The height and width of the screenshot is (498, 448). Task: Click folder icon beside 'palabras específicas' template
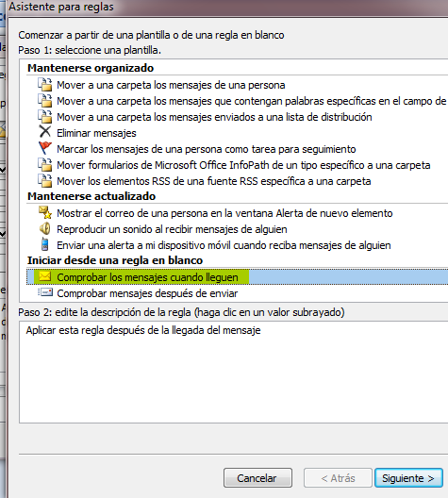[x=44, y=101]
